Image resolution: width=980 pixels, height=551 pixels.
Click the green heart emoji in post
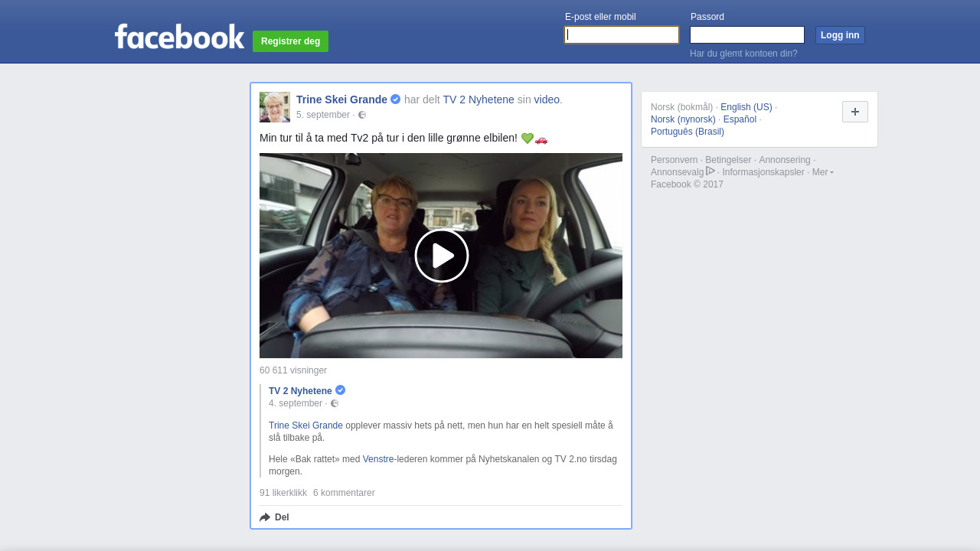point(527,139)
